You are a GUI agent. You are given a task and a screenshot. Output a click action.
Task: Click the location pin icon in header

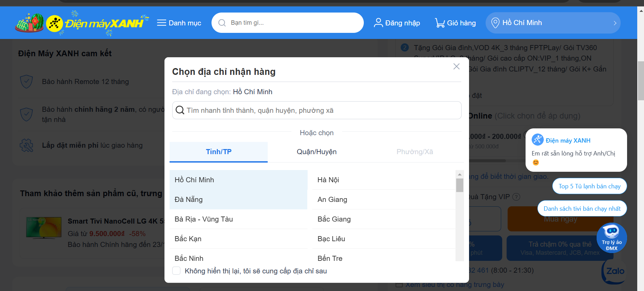(x=495, y=23)
